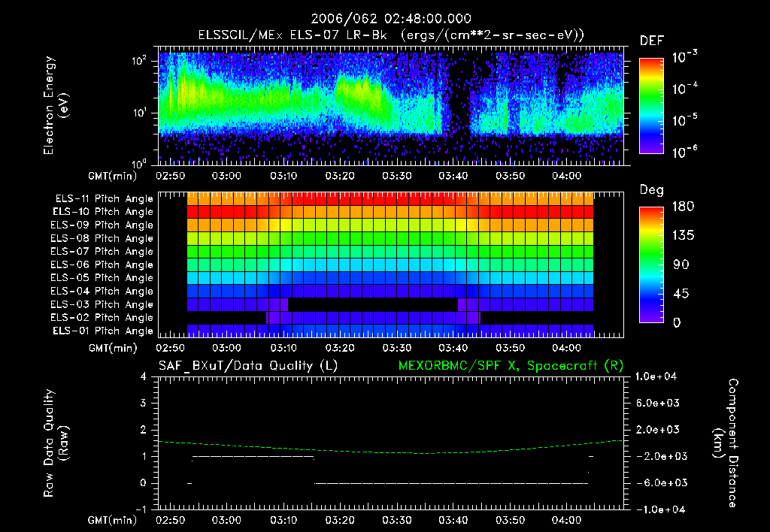This screenshot has width=770, height=532.
Task: Click the DEF legend title
Action: pyautogui.click(x=652, y=41)
